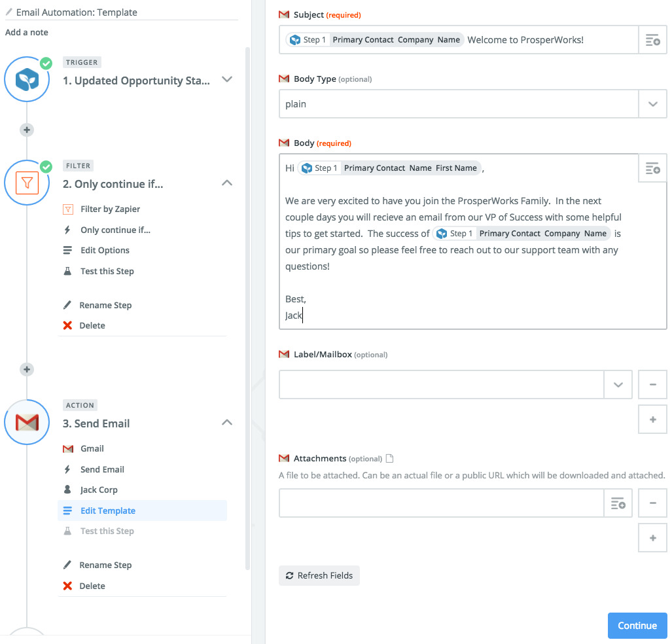
Task: Open the Body Type dropdown arrow
Action: pos(652,104)
